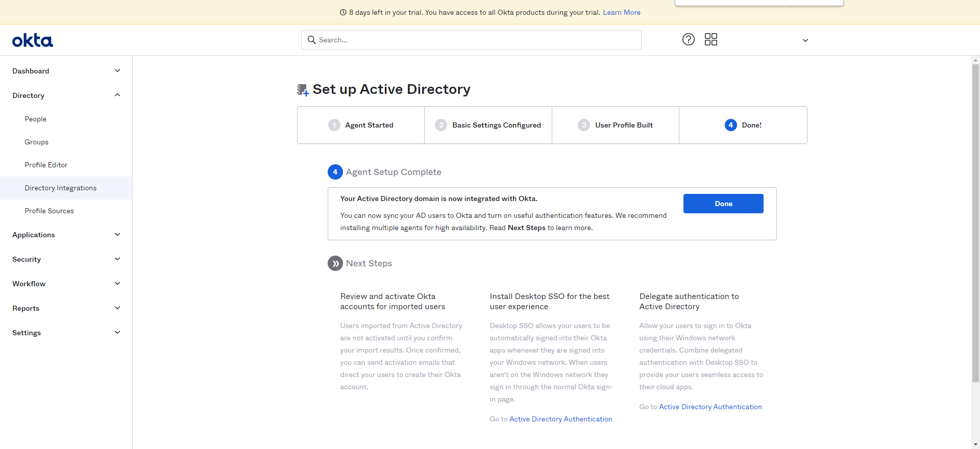Click the scrollbar up arrow
The width and height of the screenshot is (980, 449).
pos(975,60)
